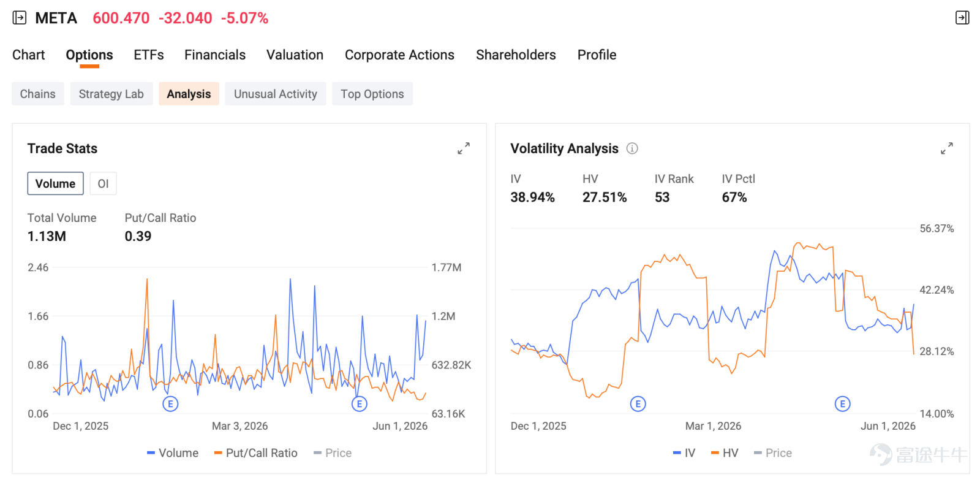Image resolution: width=980 pixels, height=477 pixels.
Task: Toggle the HV line in Volatility legend
Action: coord(725,453)
